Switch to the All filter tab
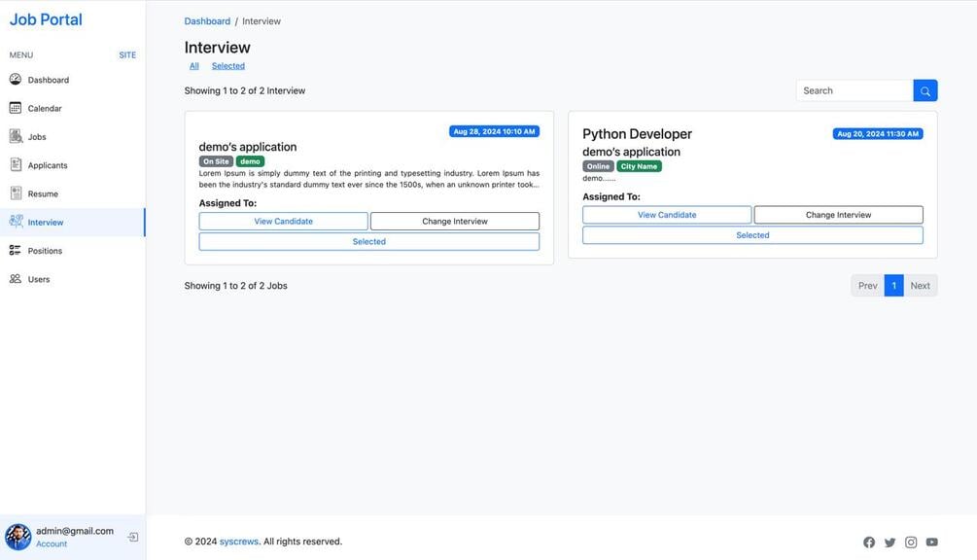 point(194,66)
